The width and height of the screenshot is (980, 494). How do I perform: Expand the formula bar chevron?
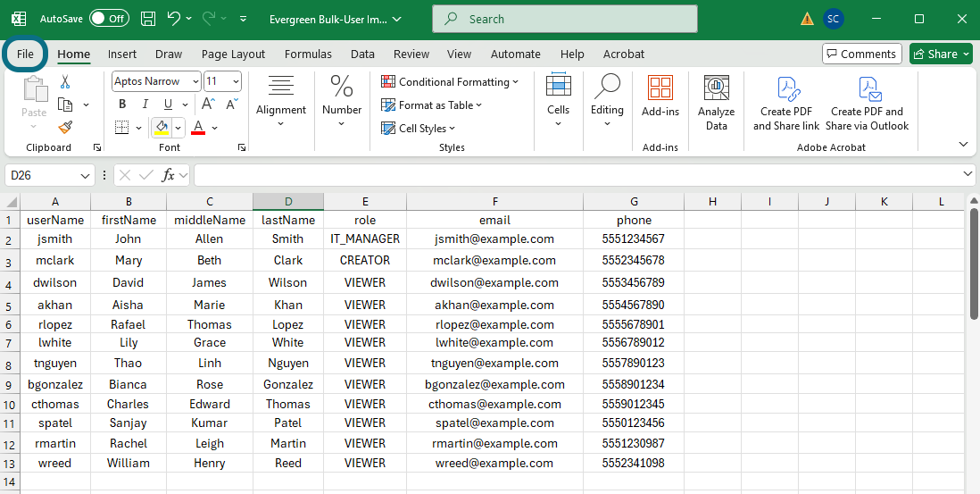coord(968,174)
